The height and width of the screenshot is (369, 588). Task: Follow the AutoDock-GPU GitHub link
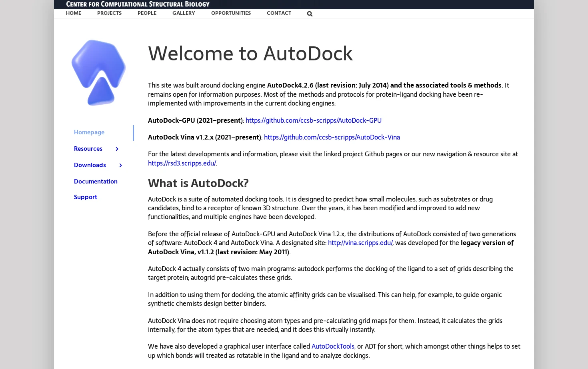(314, 120)
